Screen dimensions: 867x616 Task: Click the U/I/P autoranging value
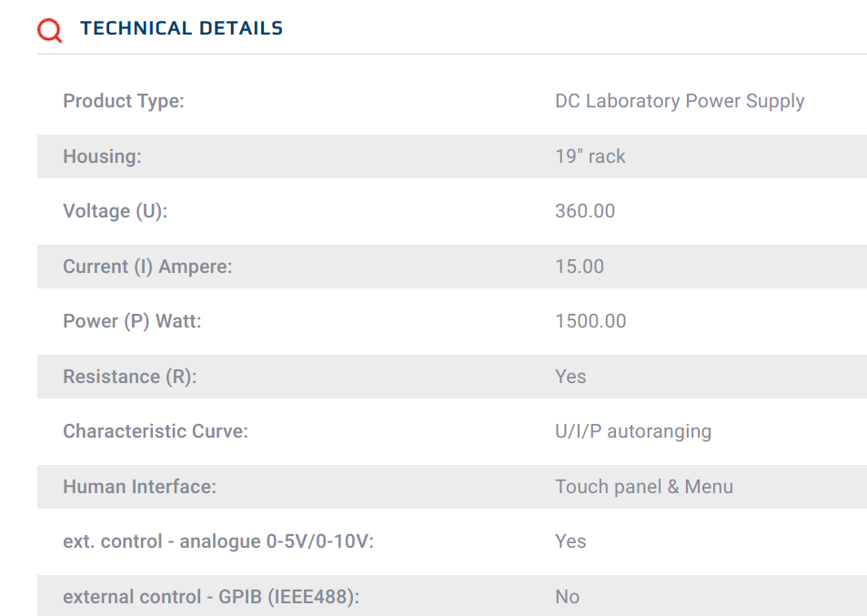click(633, 430)
